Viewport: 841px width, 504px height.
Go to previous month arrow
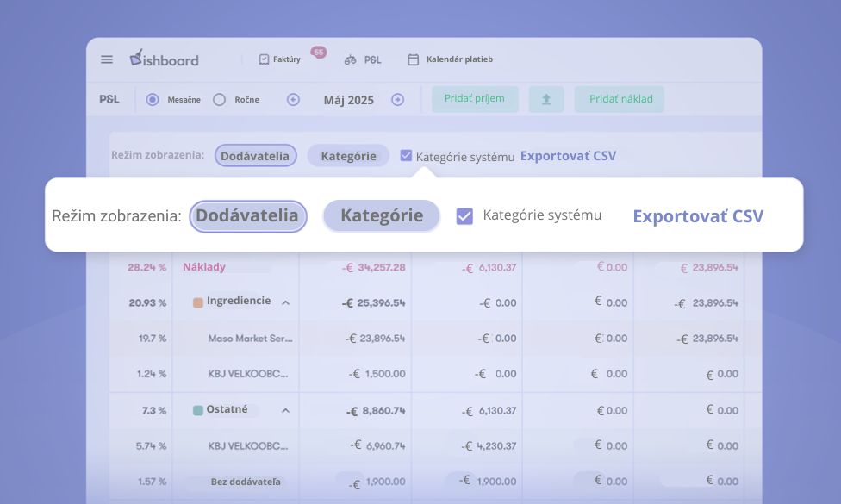(x=293, y=100)
